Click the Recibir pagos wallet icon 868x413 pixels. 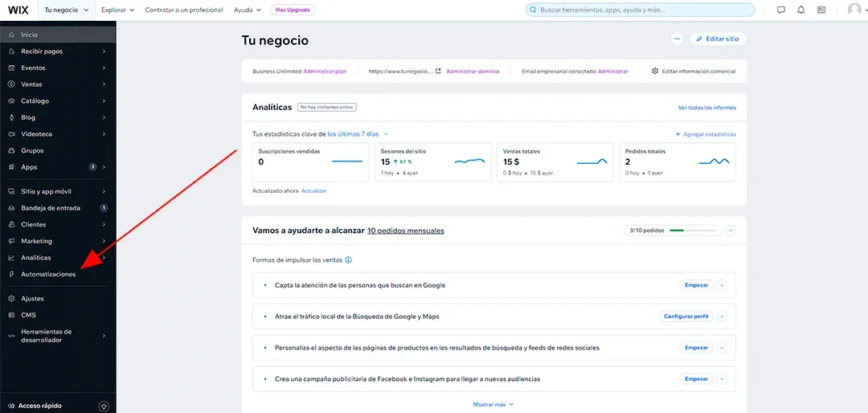[11, 51]
